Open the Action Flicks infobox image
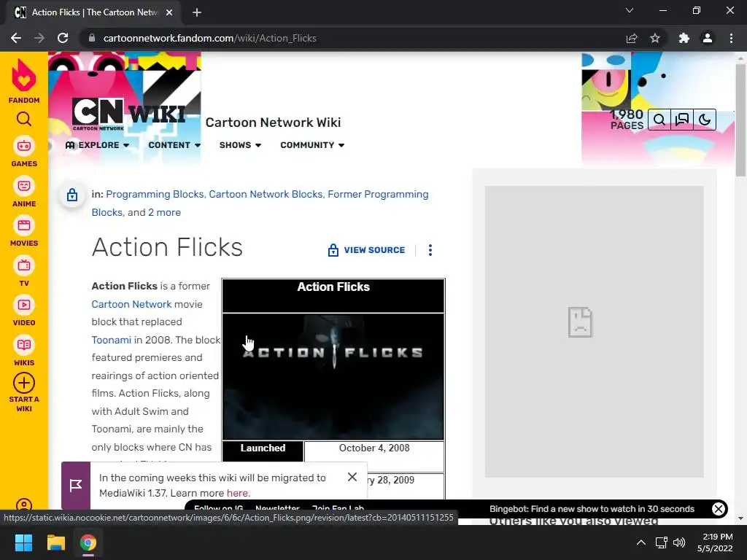 (x=333, y=377)
